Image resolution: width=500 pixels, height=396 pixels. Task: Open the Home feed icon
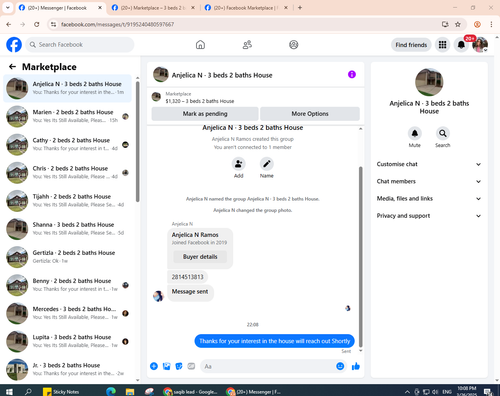(200, 45)
